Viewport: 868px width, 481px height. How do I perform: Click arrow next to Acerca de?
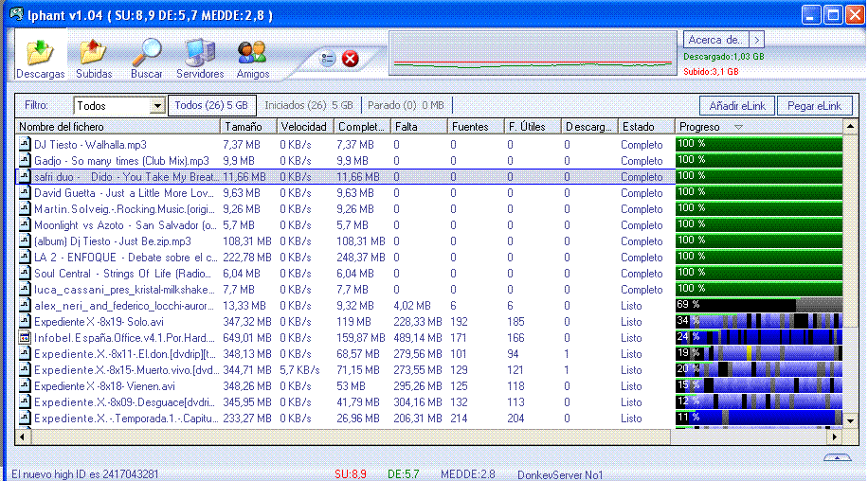(756, 40)
